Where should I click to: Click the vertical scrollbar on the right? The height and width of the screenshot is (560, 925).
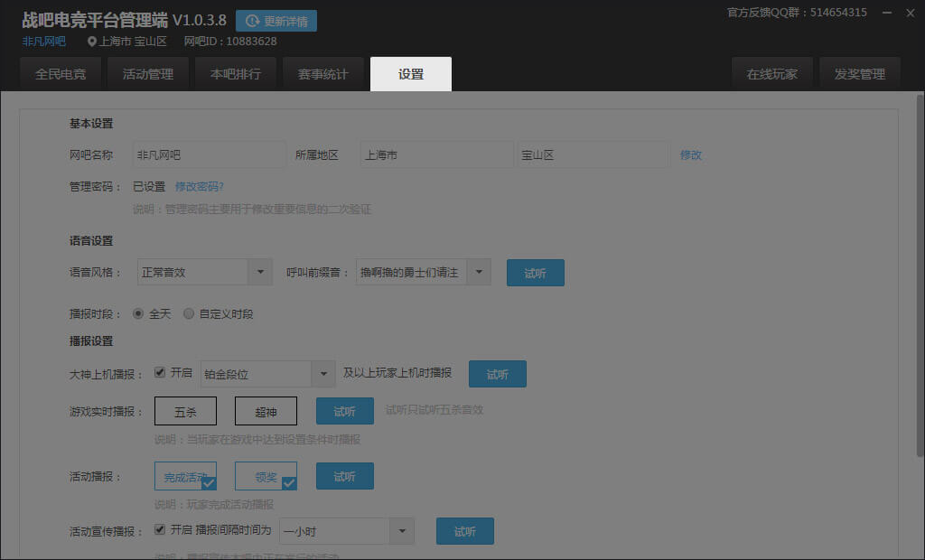(920, 275)
